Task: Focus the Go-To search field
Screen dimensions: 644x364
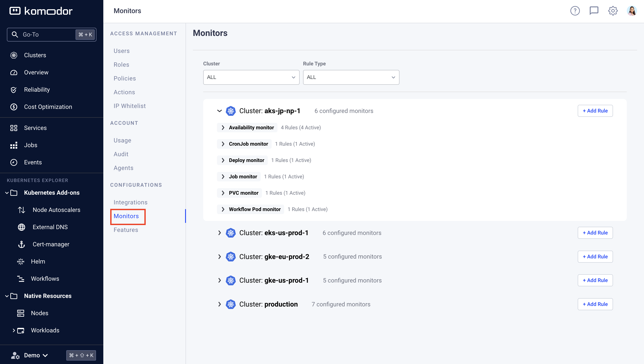Action: coord(51,34)
